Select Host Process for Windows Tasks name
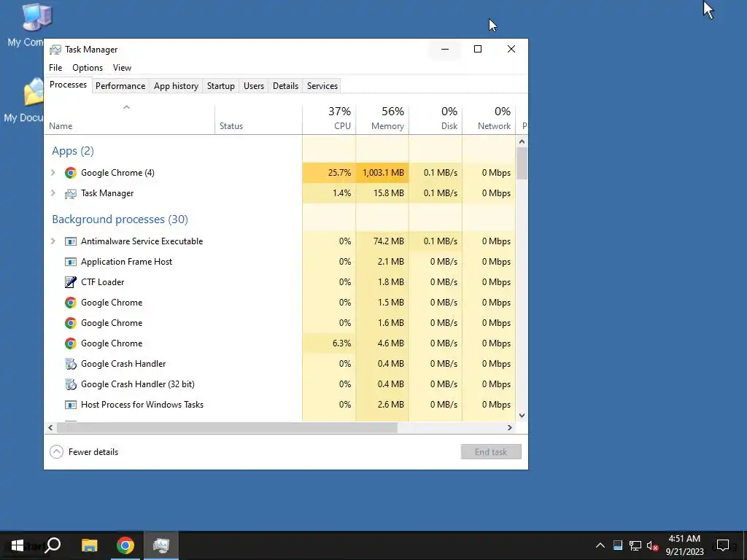Image resolution: width=747 pixels, height=560 pixels. tap(142, 405)
